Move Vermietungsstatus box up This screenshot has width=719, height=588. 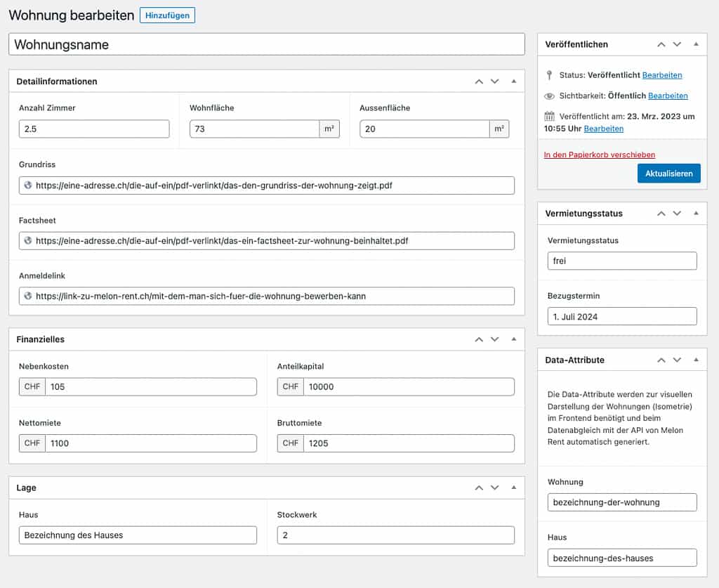[x=661, y=214]
